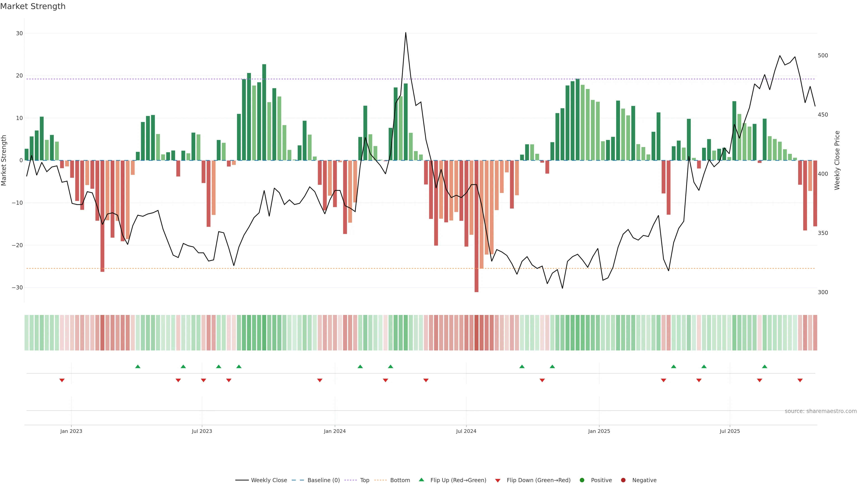Click the dark red Negative circle legend icon

(623, 480)
